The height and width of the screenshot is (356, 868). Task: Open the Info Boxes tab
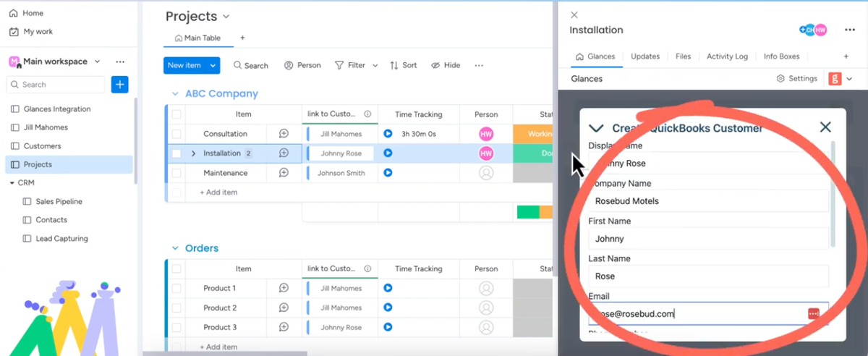click(x=781, y=56)
